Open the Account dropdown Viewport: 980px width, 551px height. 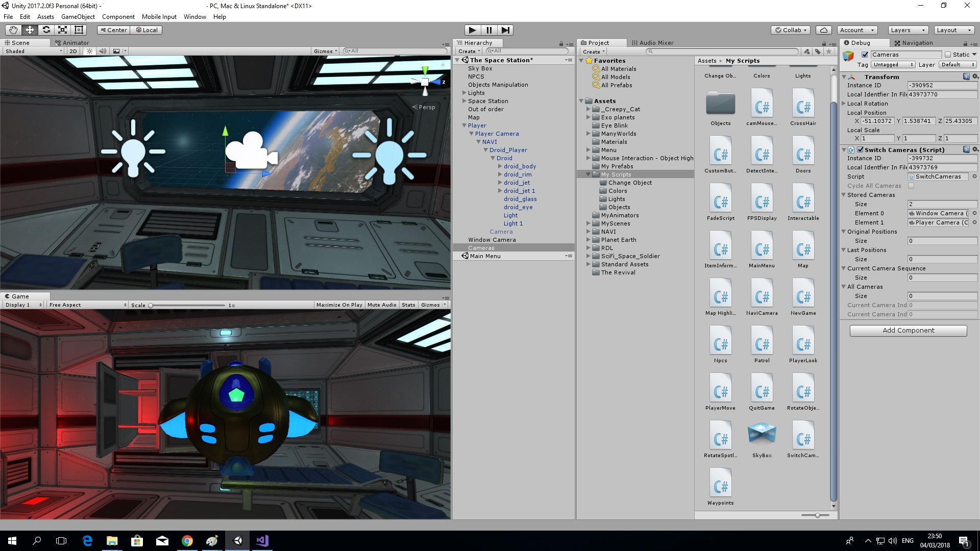point(857,30)
